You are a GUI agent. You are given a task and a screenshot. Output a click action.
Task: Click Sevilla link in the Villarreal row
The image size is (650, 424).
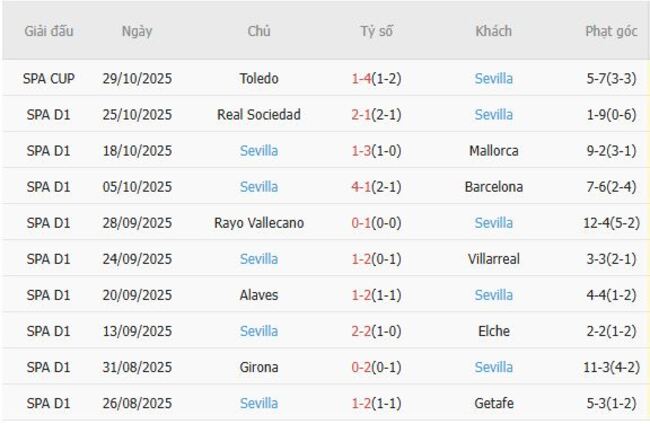[x=259, y=259]
